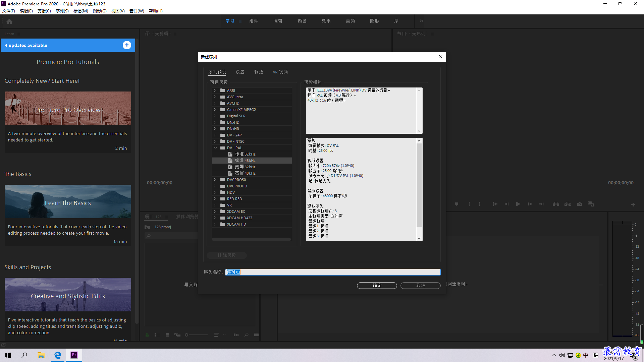The image size is (644, 362).
Task: Open the 序列(S) menu
Action: click(x=62, y=11)
